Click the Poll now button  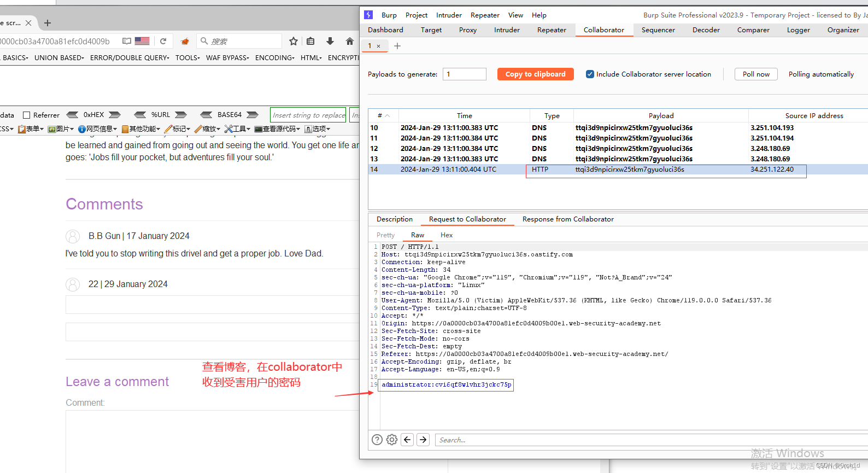[756, 74]
